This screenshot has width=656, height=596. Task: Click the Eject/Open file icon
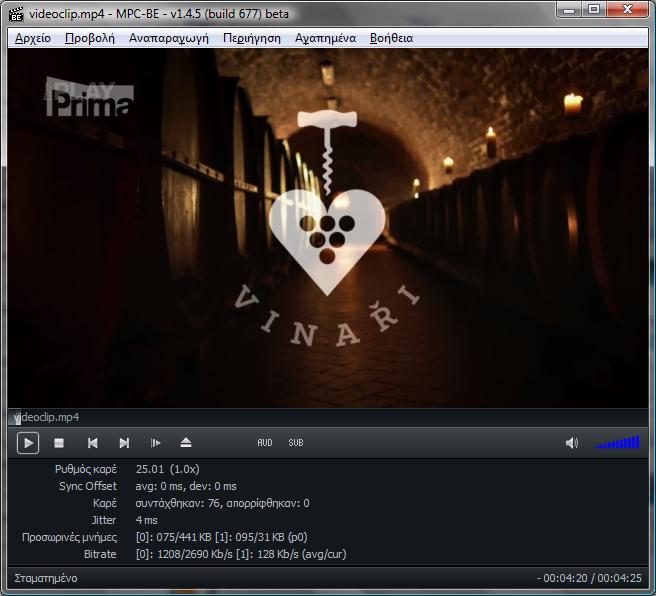(186, 443)
